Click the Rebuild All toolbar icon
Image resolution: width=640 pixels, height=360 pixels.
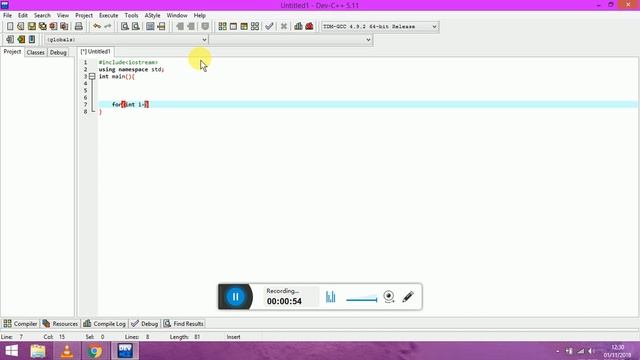click(x=255, y=27)
